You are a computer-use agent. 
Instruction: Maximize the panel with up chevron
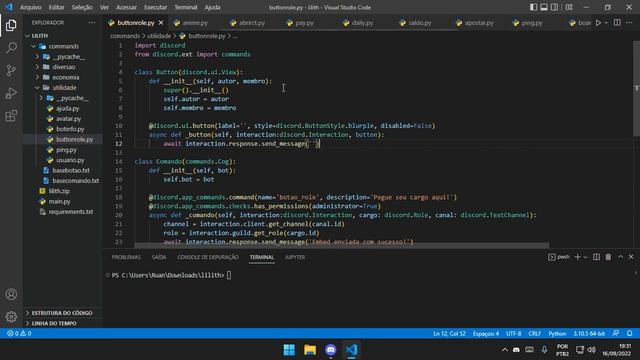(x=620, y=257)
